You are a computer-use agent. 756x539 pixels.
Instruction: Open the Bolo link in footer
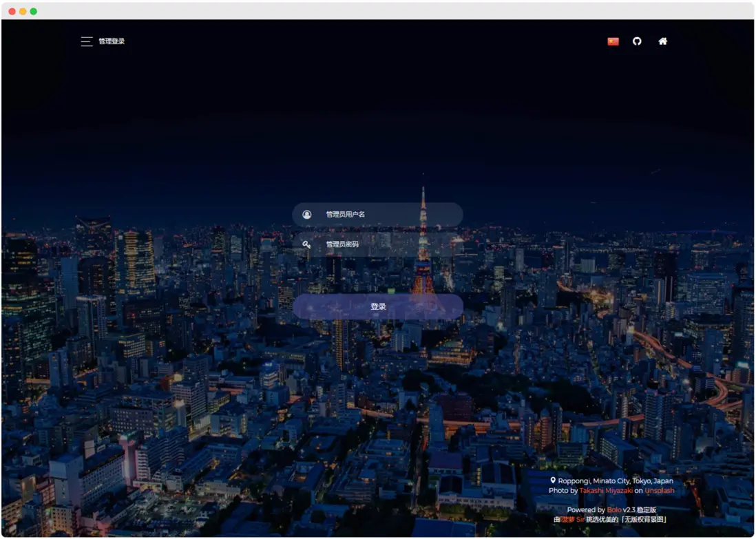613,510
